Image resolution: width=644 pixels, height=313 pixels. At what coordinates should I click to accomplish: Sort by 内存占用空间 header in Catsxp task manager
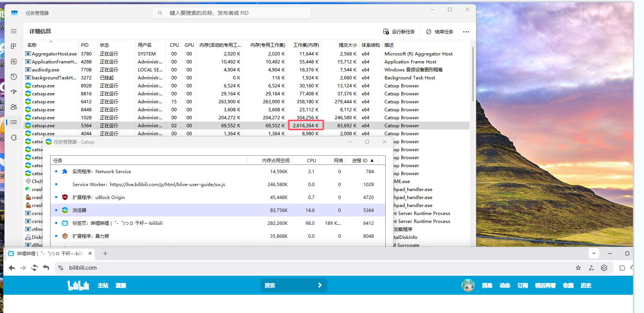click(x=270, y=160)
